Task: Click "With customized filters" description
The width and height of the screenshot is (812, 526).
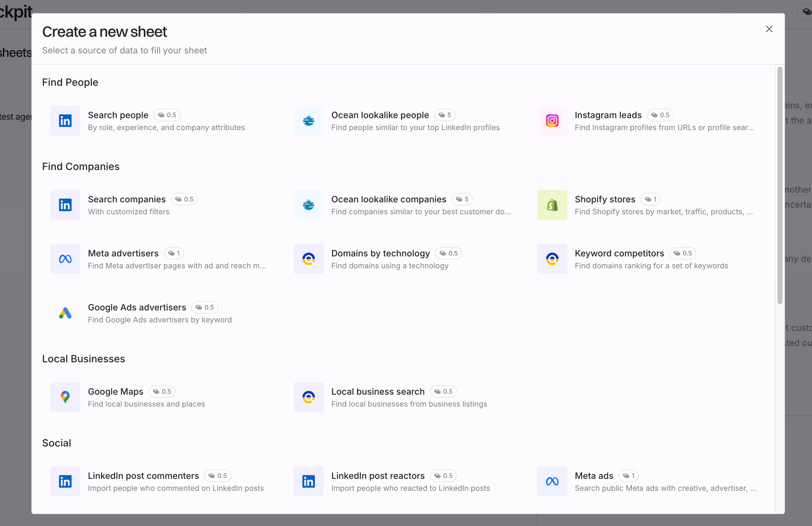Action: (129, 212)
